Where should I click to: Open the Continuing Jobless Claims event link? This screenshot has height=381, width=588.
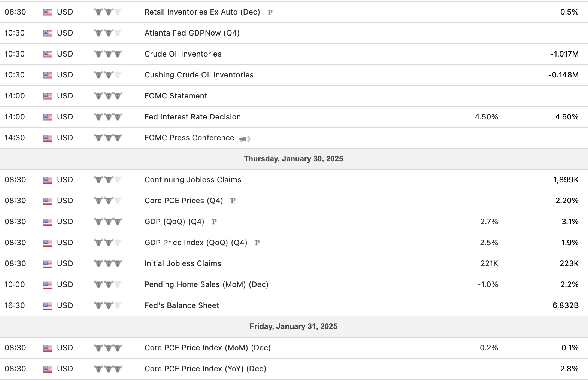pyautogui.click(x=193, y=180)
